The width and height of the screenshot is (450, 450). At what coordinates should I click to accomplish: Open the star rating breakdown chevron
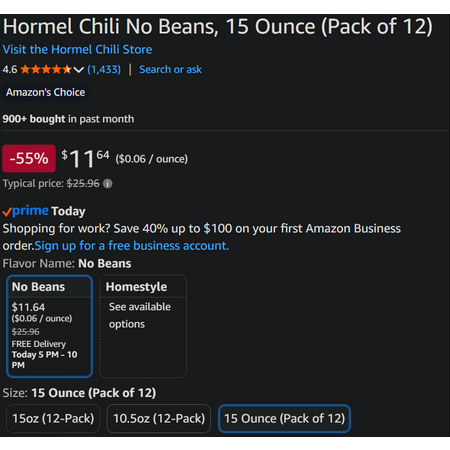click(x=79, y=70)
